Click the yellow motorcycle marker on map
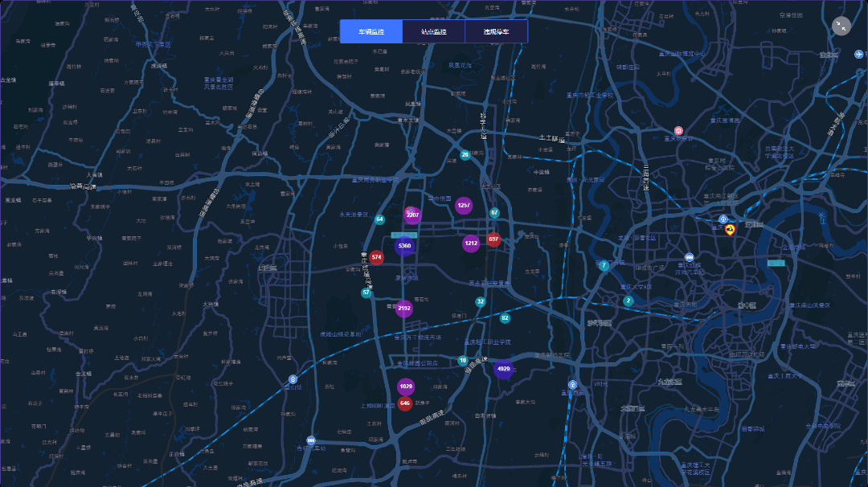 730,230
